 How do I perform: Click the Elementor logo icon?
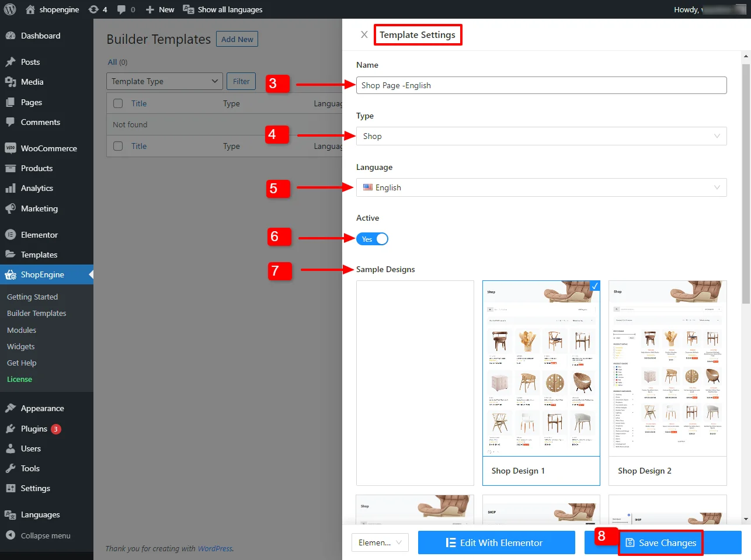coord(11,235)
